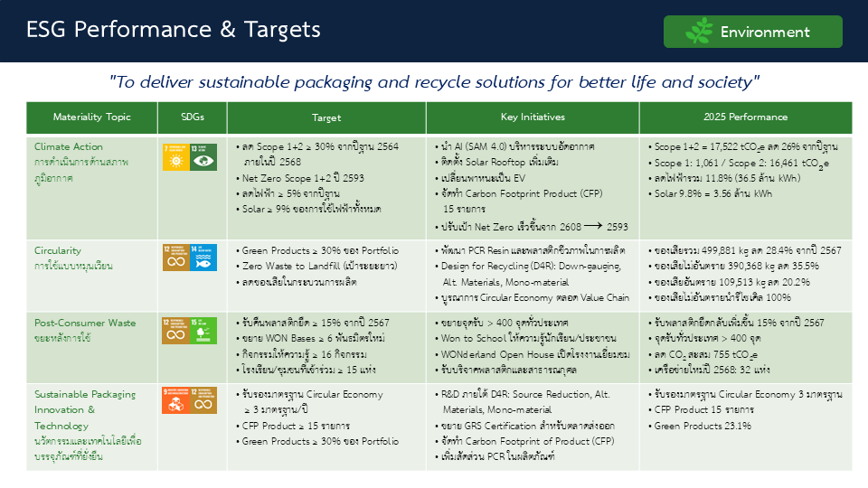Screen dimensions: 868x488
Task: Click the SDG 15 tree icon
Action: pos(203,331)
